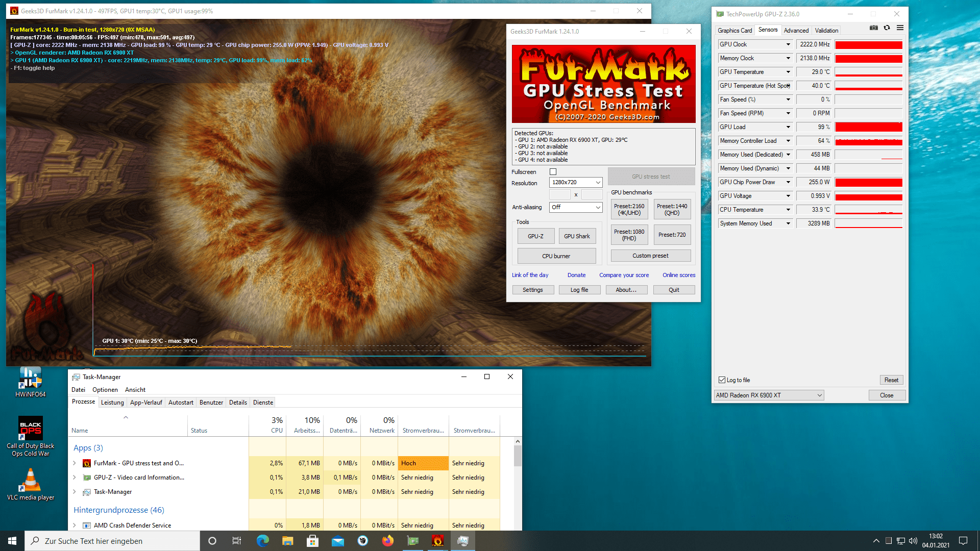Click Preset:1080 (FHD) benchmark button
Viewport: 980px width, 551px height.
629,235
